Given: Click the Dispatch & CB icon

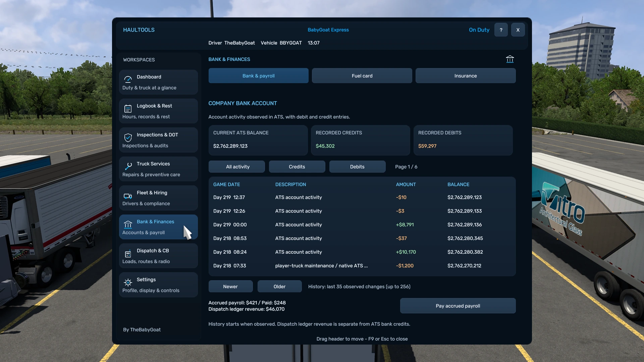Looking at the screenshot, I should (x=128, y=254).
